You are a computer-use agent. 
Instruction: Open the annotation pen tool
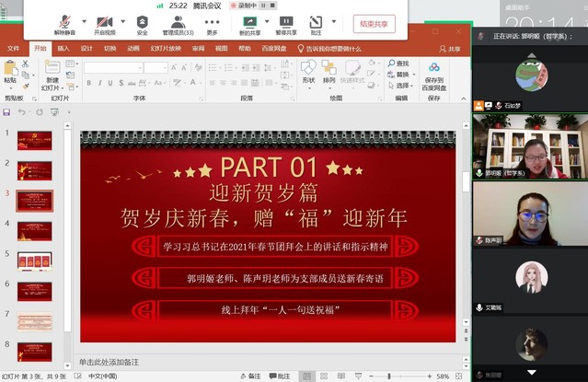point(316,21)
